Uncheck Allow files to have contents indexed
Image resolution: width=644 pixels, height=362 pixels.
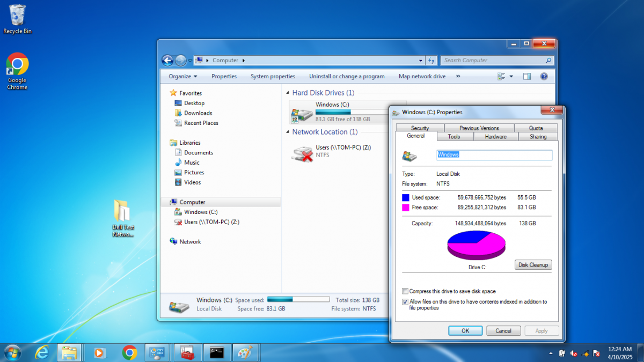(x=405, y=302)
